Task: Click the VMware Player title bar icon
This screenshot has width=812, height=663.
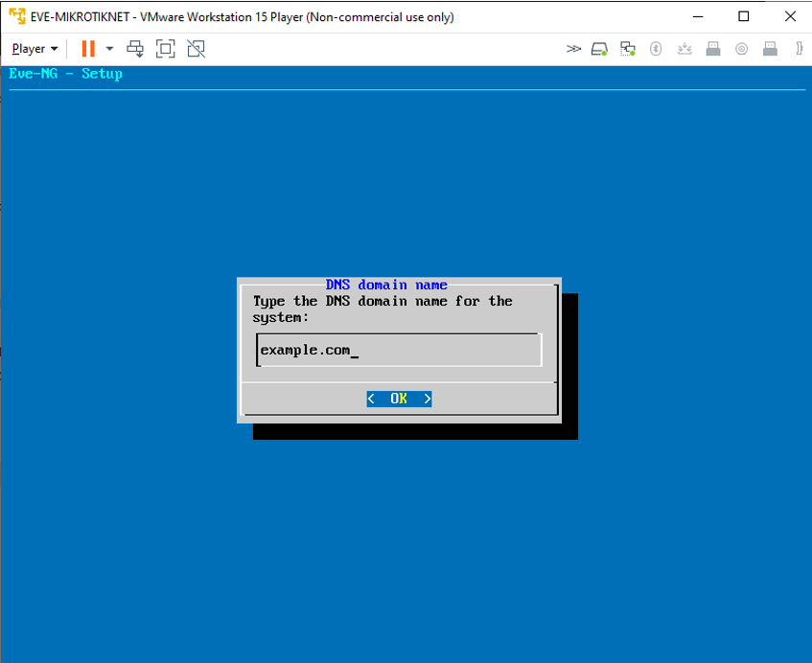Action: [17, 16]
